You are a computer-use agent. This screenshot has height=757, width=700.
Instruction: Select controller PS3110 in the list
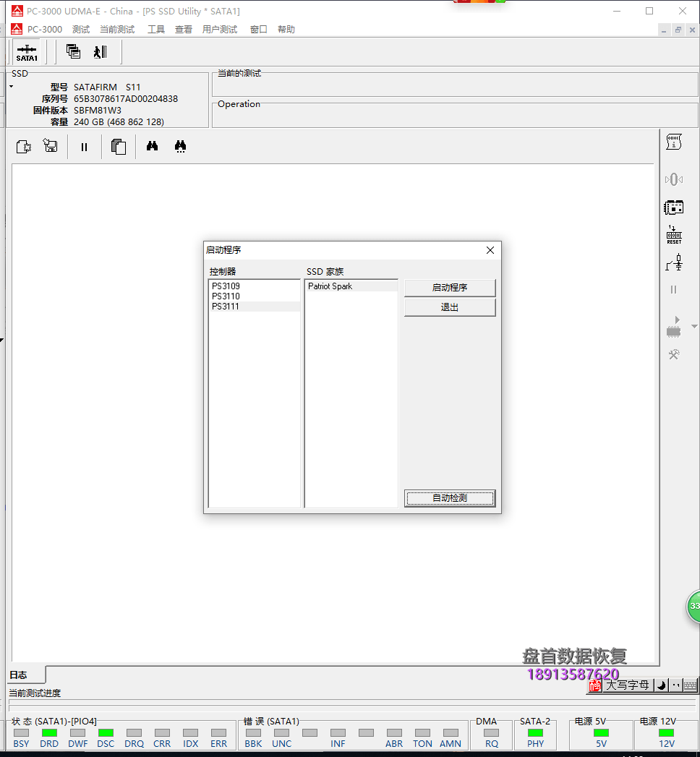255,296
